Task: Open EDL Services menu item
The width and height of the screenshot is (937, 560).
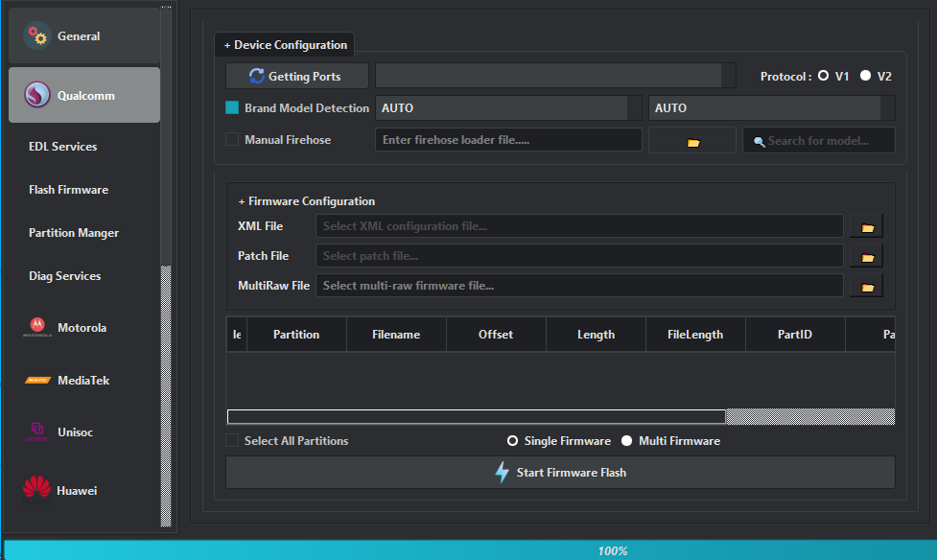Action: [x=63, y=147]
